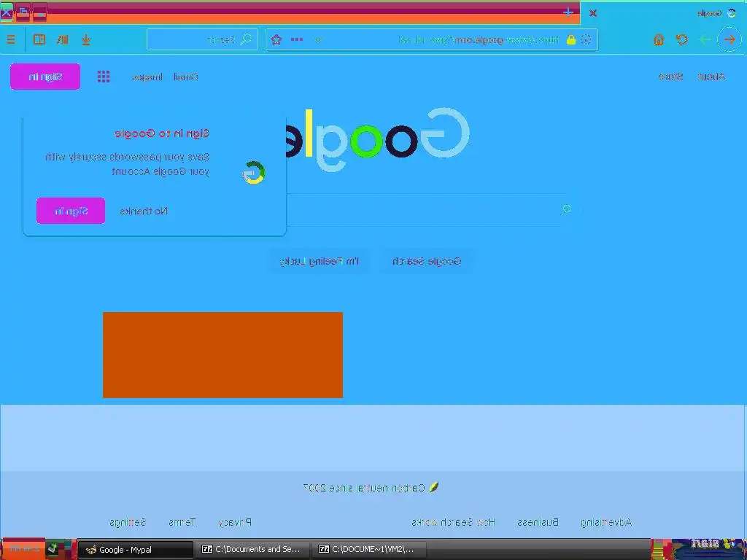Open the Business footer link

point(538,522)
